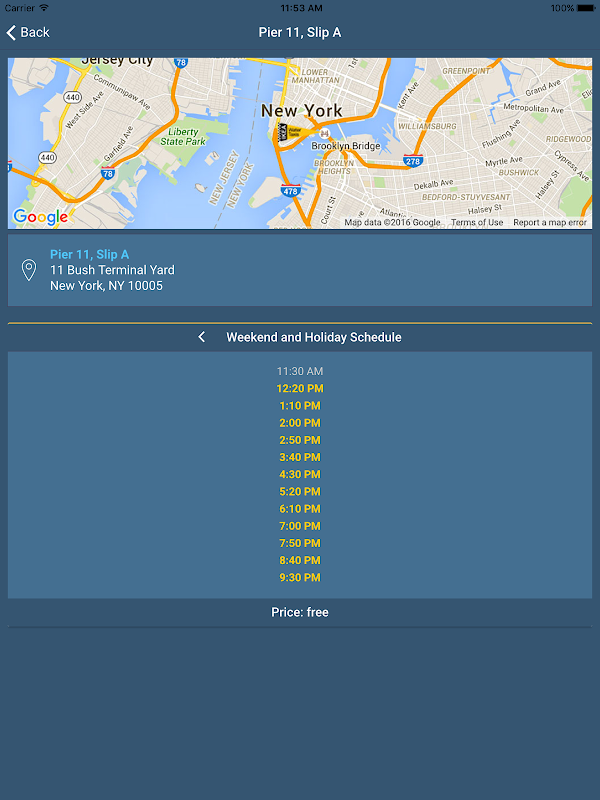Click the location pin icon beside address
600x800 pixels.
(29, 270)
